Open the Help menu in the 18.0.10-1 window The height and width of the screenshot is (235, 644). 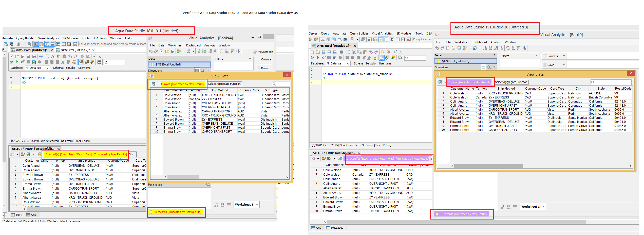[128, 38]
